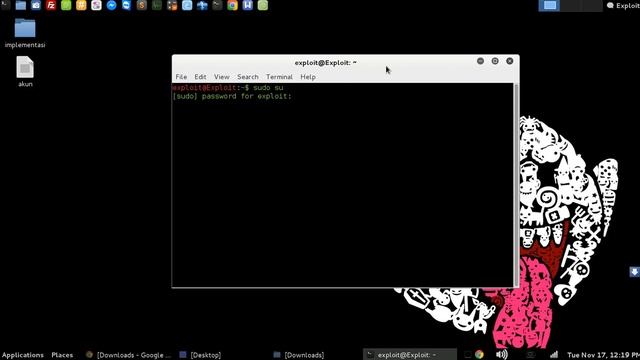Open the file manager launcher in top panel

tap(21, 5)
